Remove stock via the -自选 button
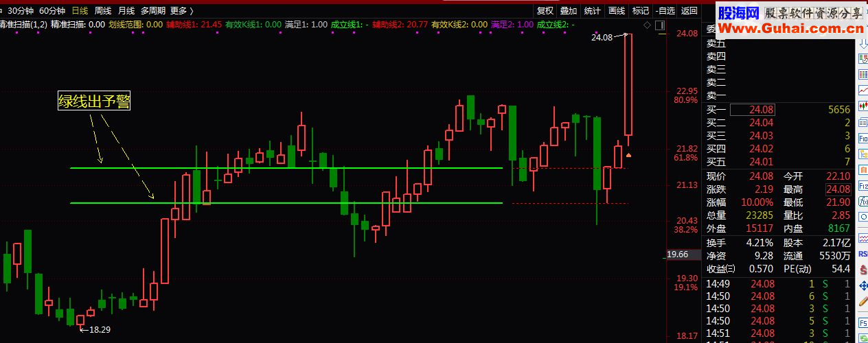Image resolution: width=868 pixels, height=343 pixels. [x=665, y=11]
